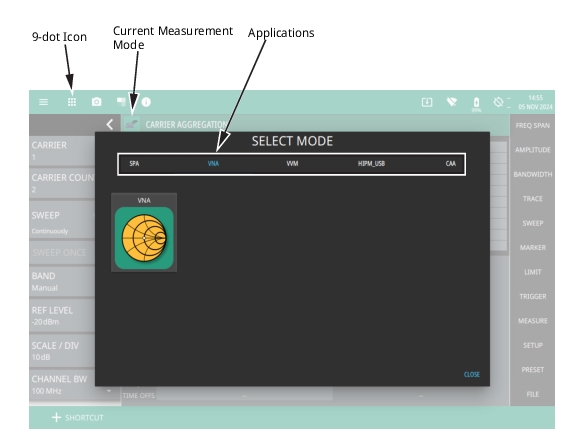This screenshot has height=434, width=585.
Task: Switch to the SPA mode tab
Action: [x=134, y=163]
